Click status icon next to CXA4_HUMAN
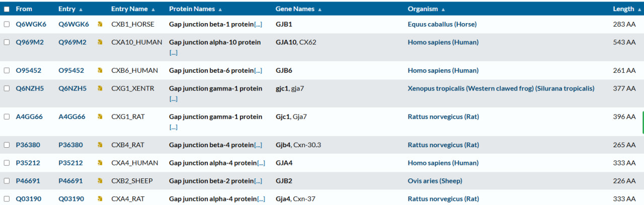644x205 pixels. point(100,163)
